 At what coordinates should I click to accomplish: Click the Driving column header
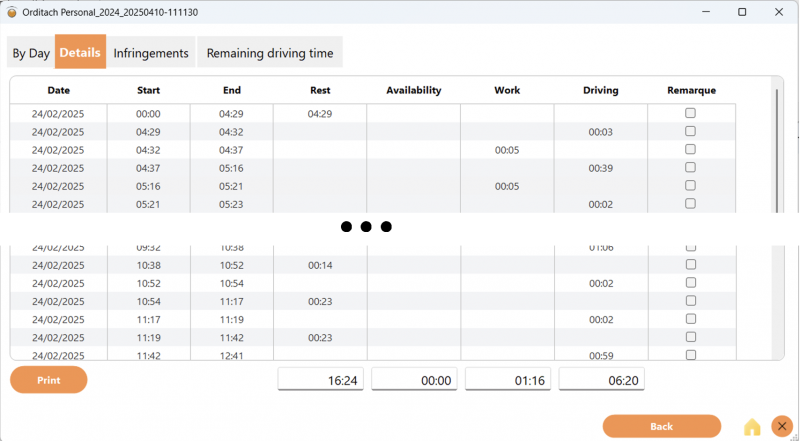click(x=601, y=90)
